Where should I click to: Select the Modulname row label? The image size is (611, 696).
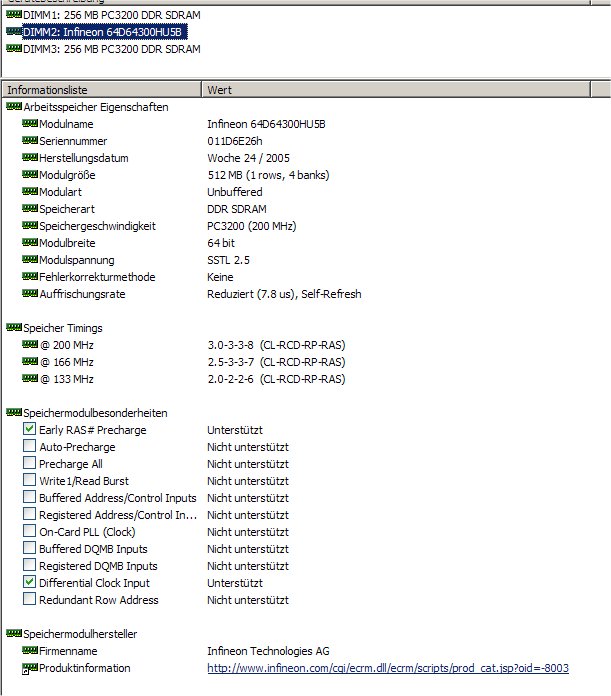click(x=66, y=124)
